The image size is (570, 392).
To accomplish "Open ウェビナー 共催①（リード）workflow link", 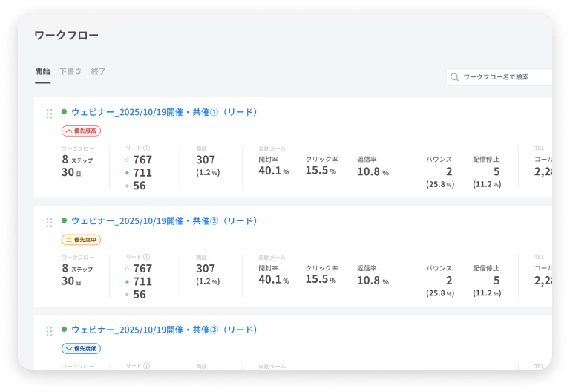I will [164, 112].
